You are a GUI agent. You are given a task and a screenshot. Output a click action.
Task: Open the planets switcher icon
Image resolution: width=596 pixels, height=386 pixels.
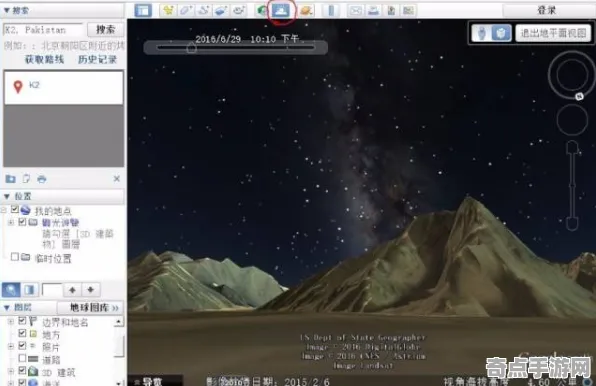306,10
